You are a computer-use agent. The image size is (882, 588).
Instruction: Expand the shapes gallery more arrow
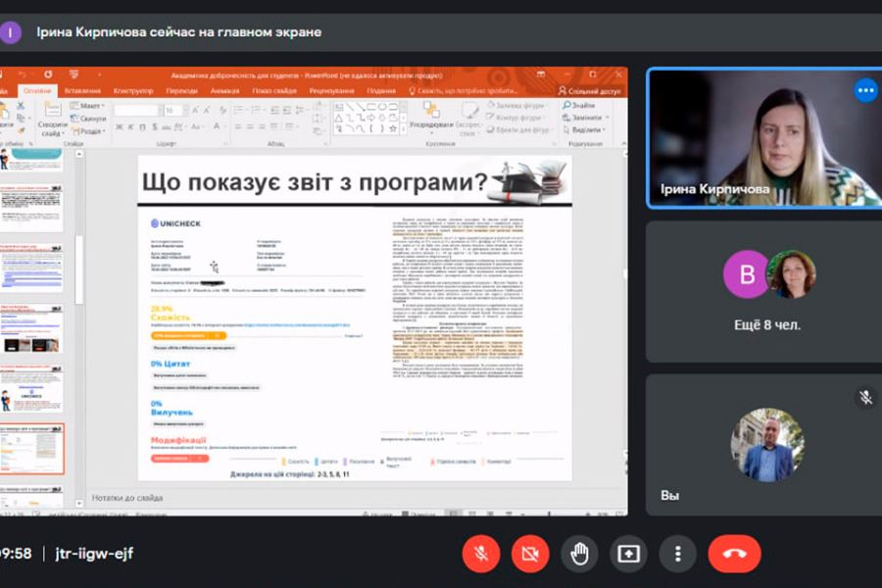(x=404, y=130)
